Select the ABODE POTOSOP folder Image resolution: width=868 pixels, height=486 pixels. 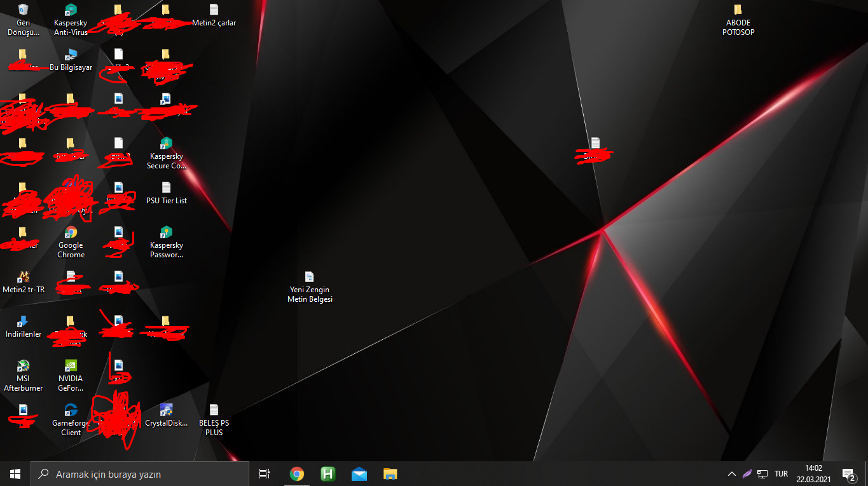(738, 19)
